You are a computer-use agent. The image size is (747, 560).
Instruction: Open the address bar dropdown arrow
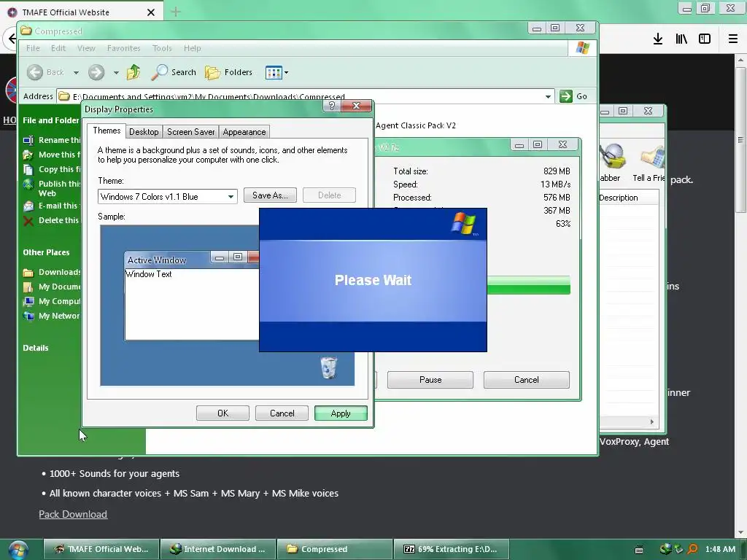549,96
